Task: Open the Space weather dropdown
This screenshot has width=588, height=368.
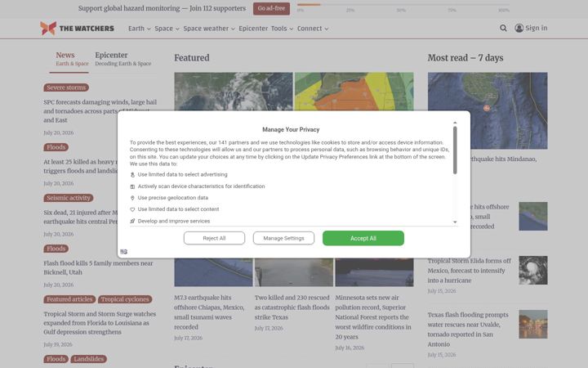Action: [209, 29]
